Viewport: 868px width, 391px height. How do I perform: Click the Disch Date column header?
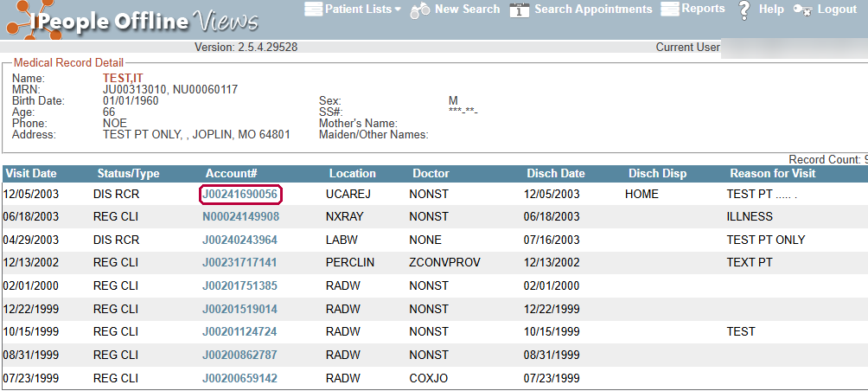tap(556, 173)
